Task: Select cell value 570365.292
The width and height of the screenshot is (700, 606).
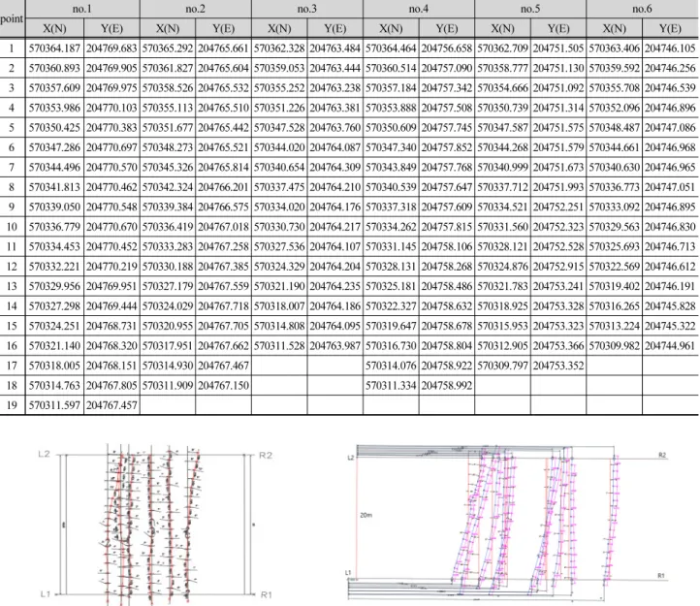Action: click(168, 48)
